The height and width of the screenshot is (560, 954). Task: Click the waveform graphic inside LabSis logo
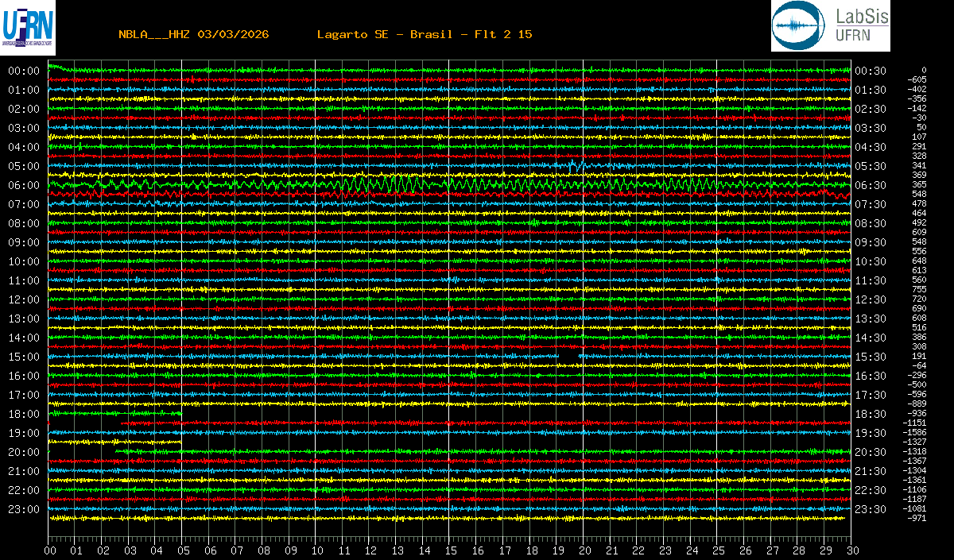click(798, 26)
